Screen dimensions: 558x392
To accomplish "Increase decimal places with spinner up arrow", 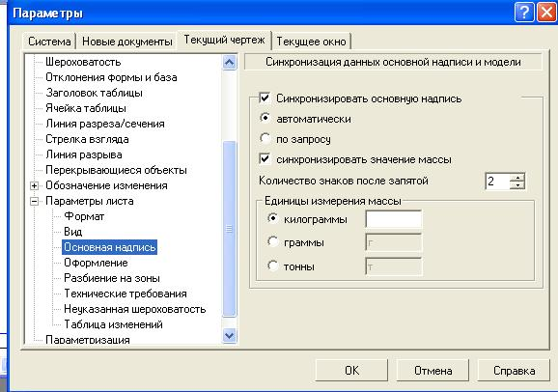I will tap(517, 178).
